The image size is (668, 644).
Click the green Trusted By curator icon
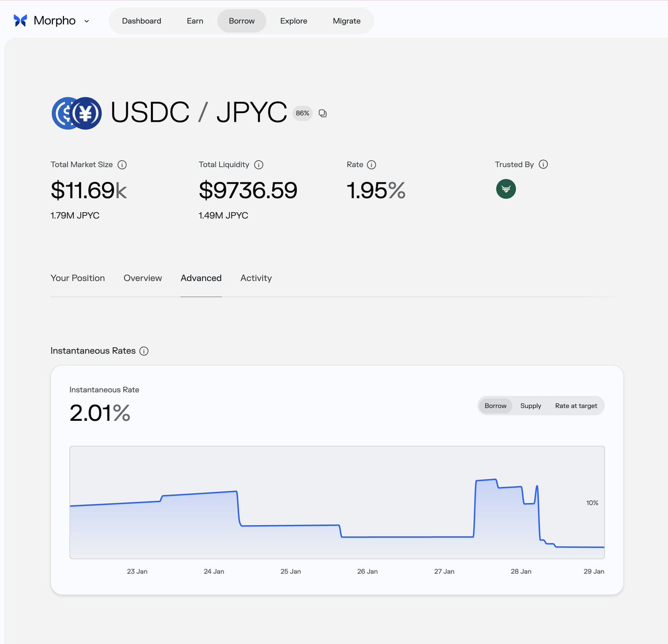pos(506,189)
